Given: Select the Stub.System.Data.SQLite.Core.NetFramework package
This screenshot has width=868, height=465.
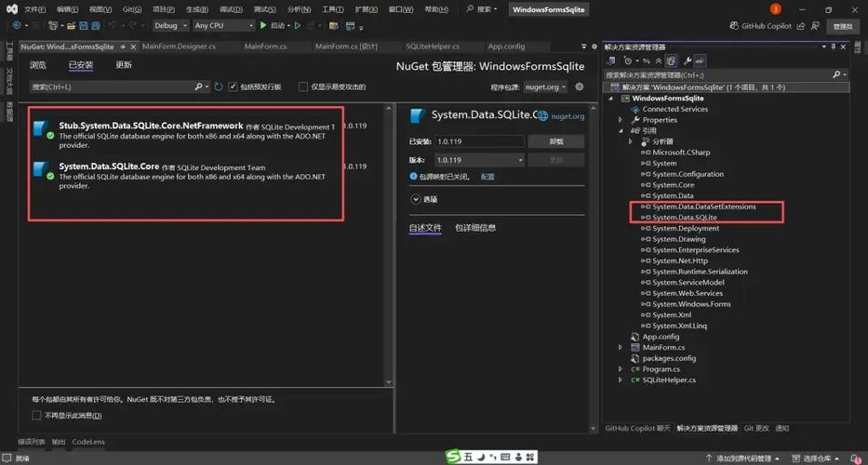Looking at the screenshot, I should click(185, 135).
